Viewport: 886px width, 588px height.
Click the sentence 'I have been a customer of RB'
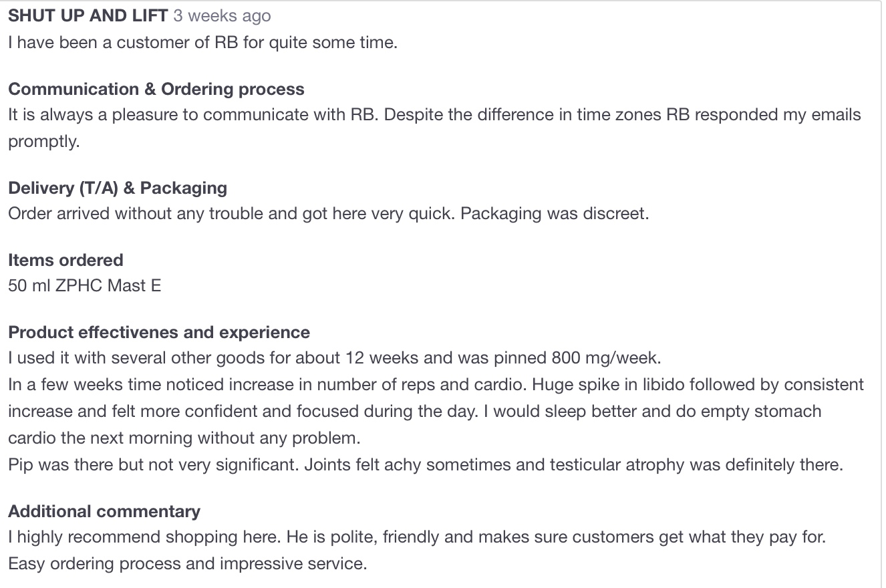coord(202,43)
